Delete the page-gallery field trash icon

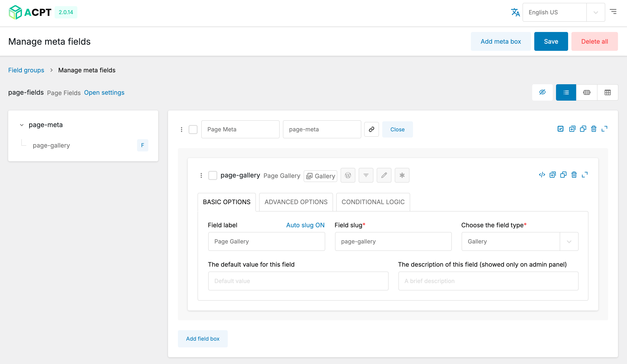coord(574,175)
